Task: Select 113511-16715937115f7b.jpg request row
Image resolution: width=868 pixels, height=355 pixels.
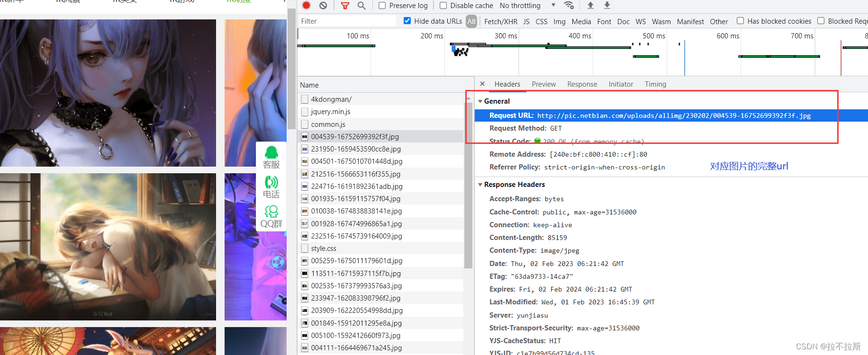Action: [380, 273]
